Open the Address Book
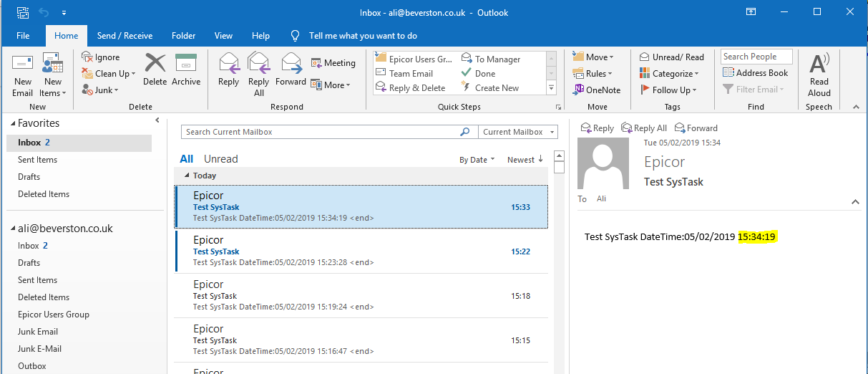Viewport: 868px width, 374px height. pos(755,73)
